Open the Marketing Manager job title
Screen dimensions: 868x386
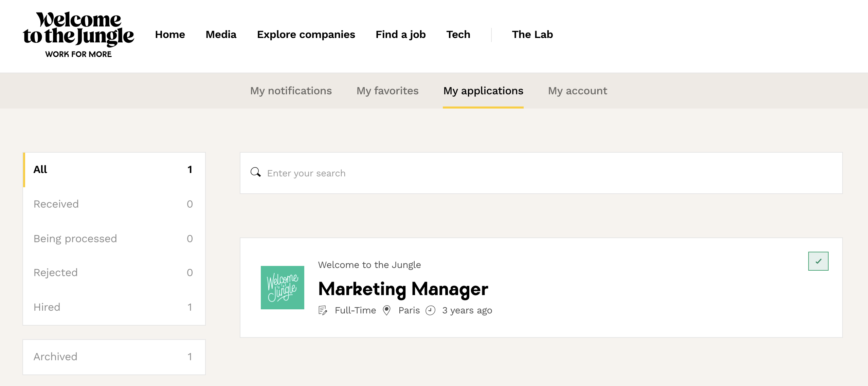(403, 289)
